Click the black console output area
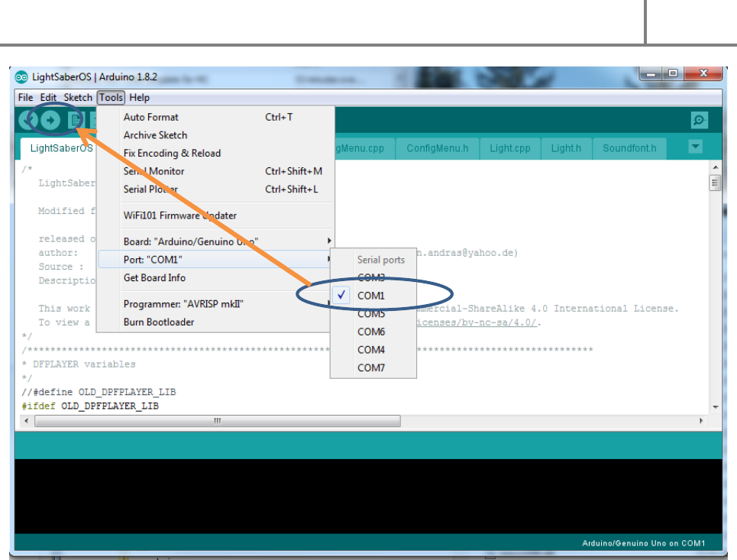737x560 pixels. (368, 496)
